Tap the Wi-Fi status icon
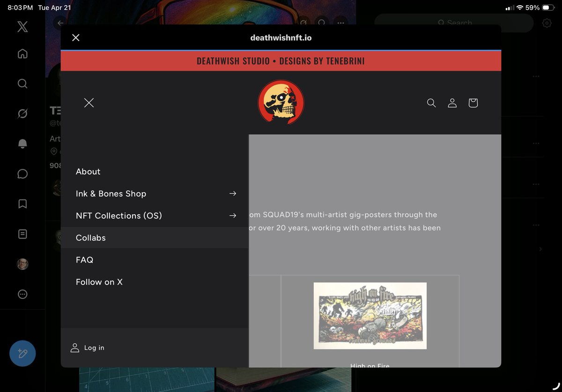Screen dimensions: 562x392 [519, 8]
